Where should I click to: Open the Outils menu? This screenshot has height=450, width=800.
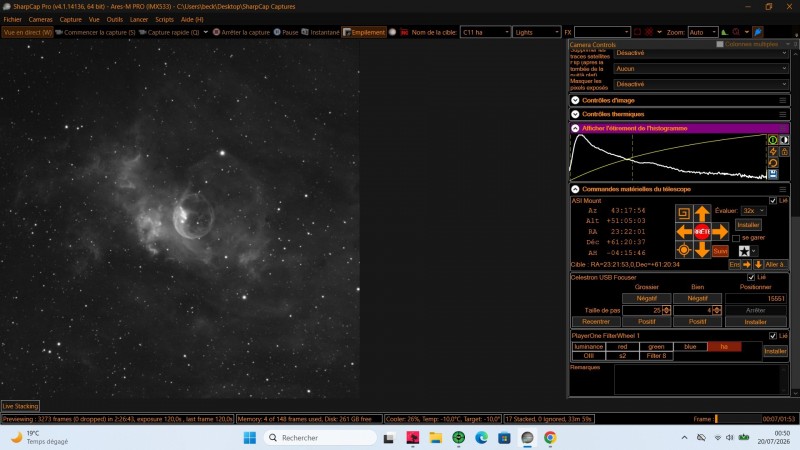(x=115, y=19)
